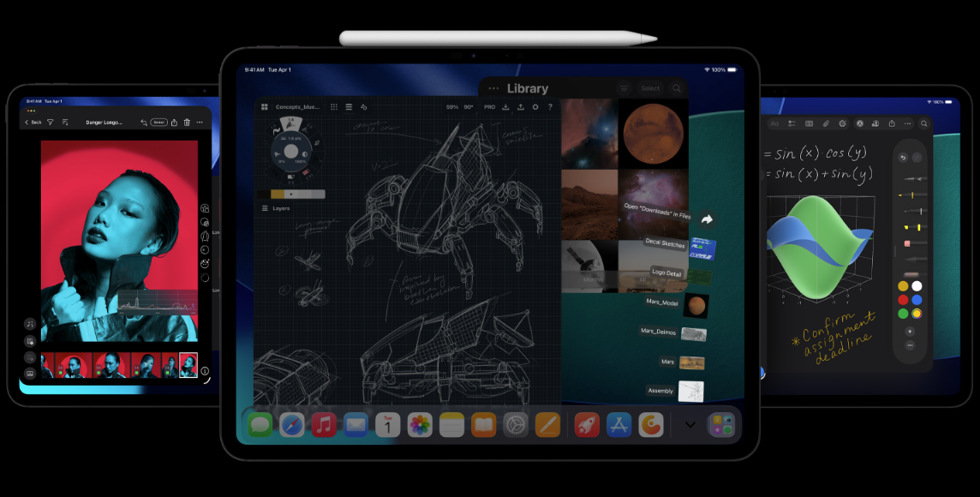This screenshot has width=980, height=497.
Task: Expand the dock chevron down arrow
Action: pos(690,424)
